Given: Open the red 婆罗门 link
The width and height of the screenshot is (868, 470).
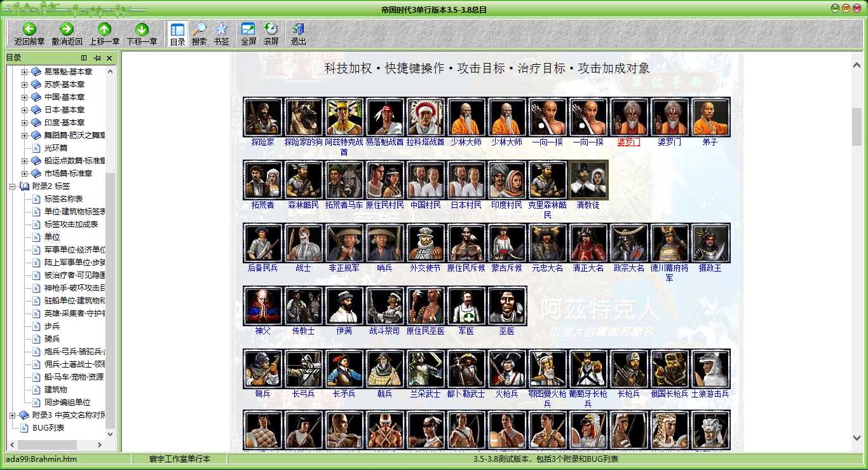Looking at the screenshot, I should pyautogui.click(x=629, y=142).
